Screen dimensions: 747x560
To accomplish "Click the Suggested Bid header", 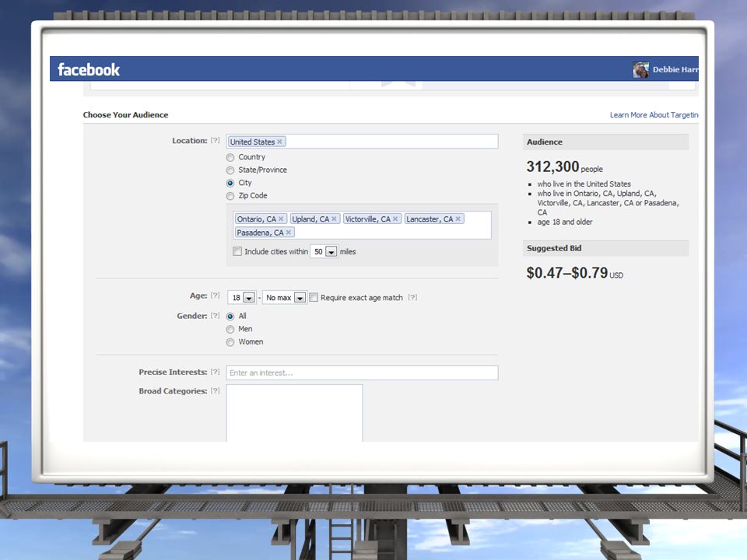I will 606,248.
